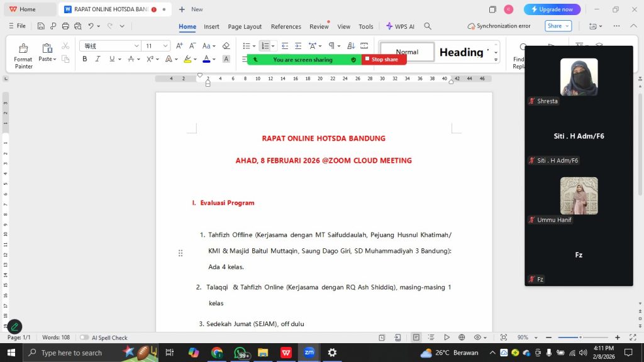644x362 pixels.
Task: Open the Page Layout tab
Action: (245, 26)
